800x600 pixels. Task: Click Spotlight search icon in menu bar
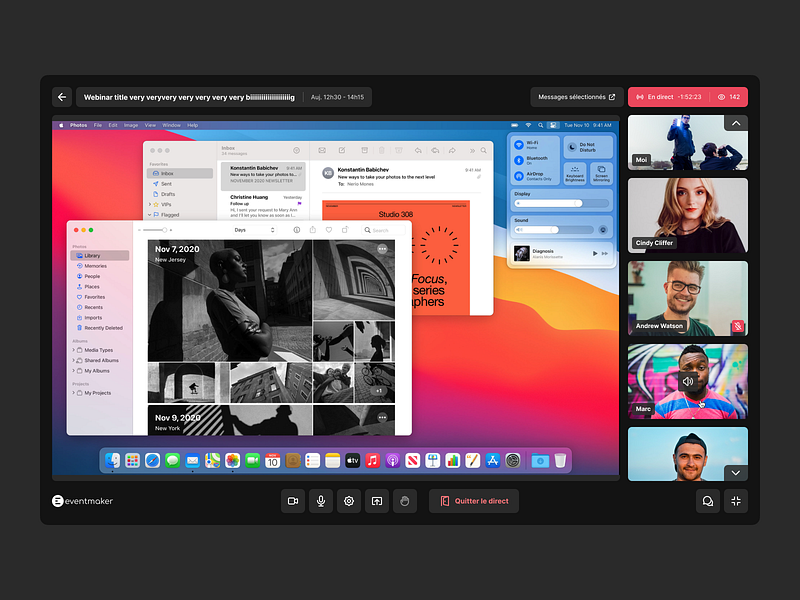click(540, 125)
